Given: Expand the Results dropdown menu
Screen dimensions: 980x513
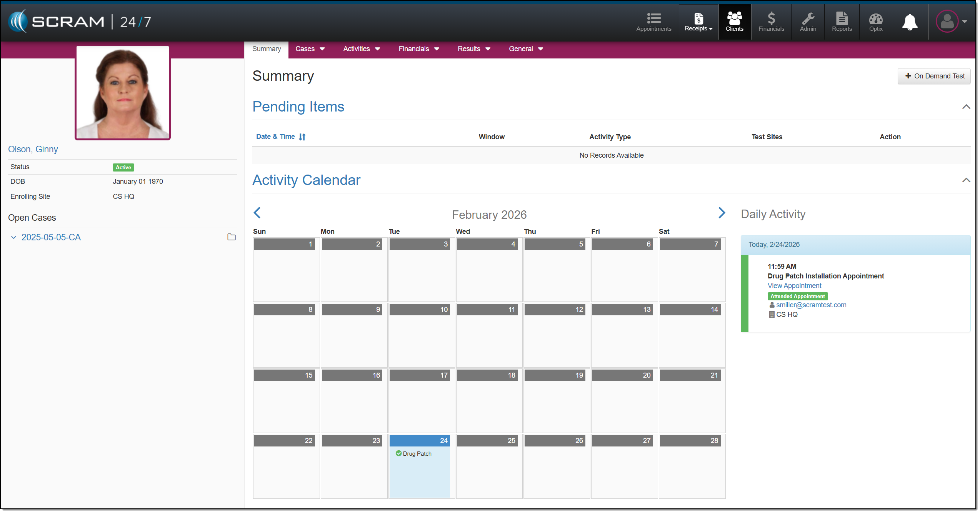Looking at the screenshot, I should pyautogui.click(x=473, y=49).
